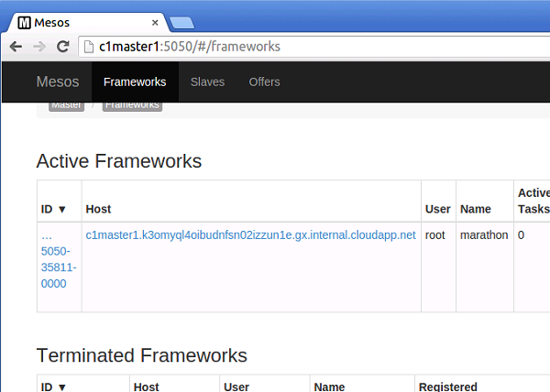Open the Offers nav tab
The height and width of the screenshot is (392, 550).
[265, 82]
